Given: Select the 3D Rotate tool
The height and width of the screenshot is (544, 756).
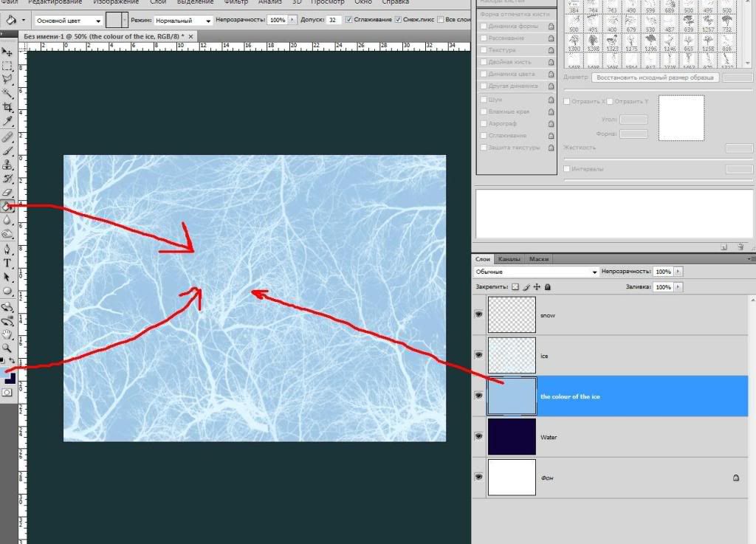Looking at the screenshot, I should click(7, 307).
